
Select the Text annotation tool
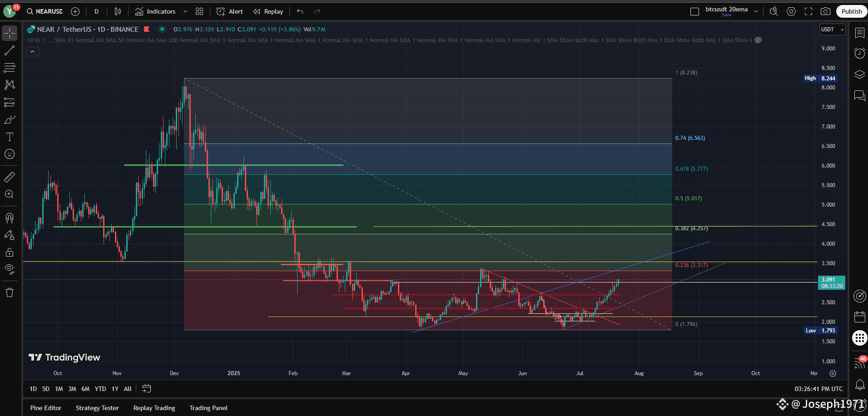pos(10,137)
